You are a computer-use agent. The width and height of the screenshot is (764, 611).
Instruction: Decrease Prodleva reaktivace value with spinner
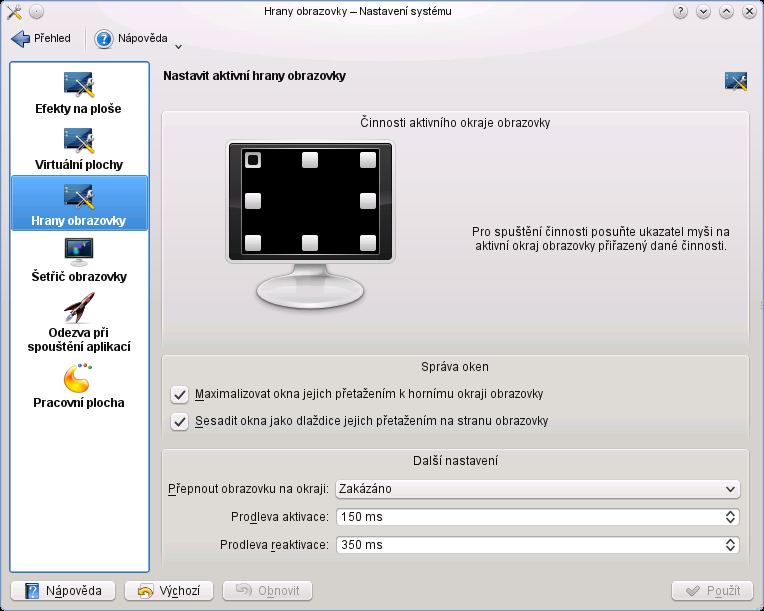(730, 548)
